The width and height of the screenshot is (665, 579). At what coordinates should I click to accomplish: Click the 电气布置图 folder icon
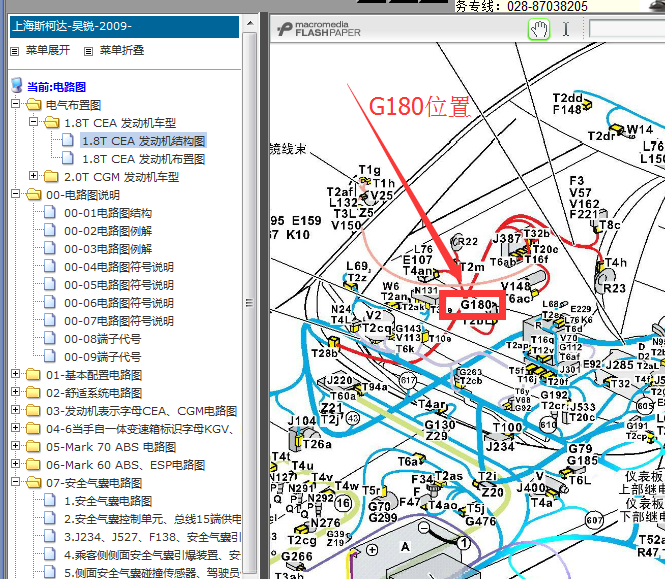pyautogui.click(x=34, y=104)
